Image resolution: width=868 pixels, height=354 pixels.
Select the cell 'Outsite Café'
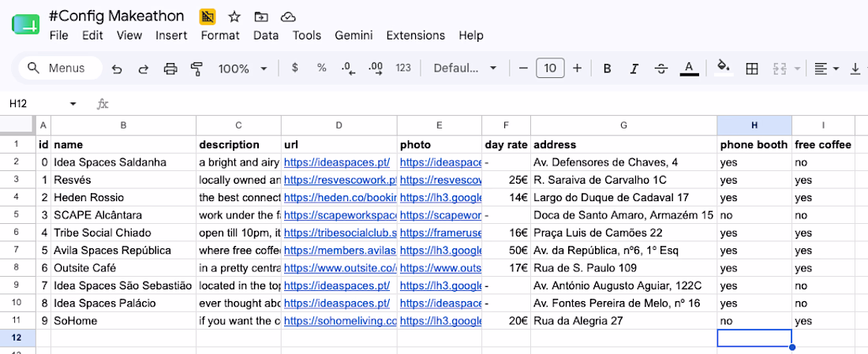click(123, 268)
